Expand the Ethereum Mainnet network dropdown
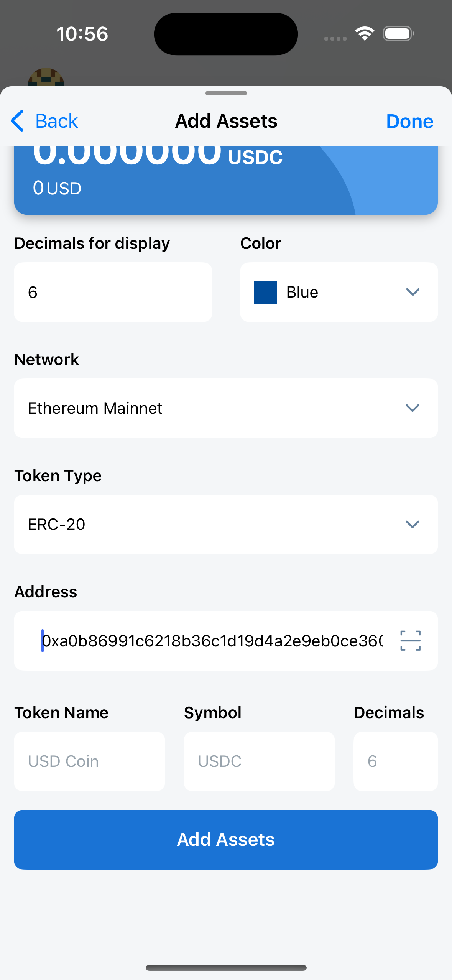The height and width of the screenshot is (980, 452). click(x=226, y=408)
